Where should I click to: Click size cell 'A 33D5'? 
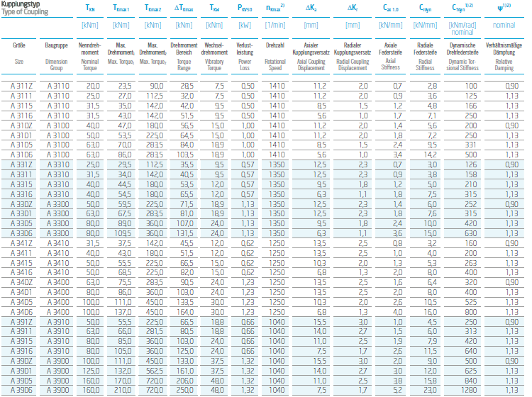pyautogui.click(x=21, y=223)
